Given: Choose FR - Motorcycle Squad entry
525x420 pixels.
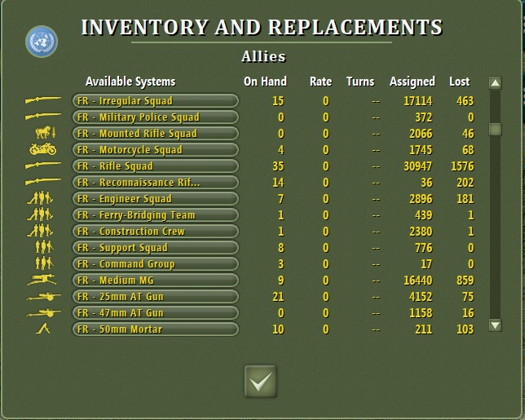Looking at the screenshot, I should [156, 150].
